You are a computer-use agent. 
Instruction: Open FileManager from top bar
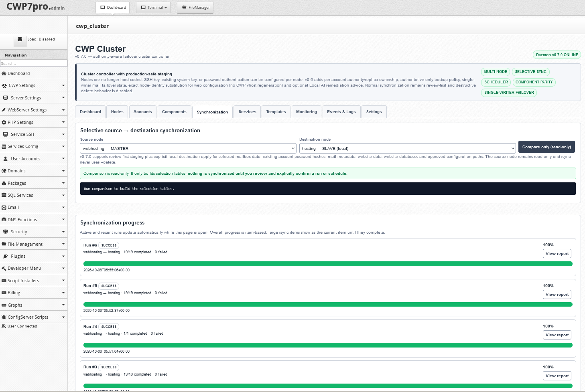[x=195, y=7]
